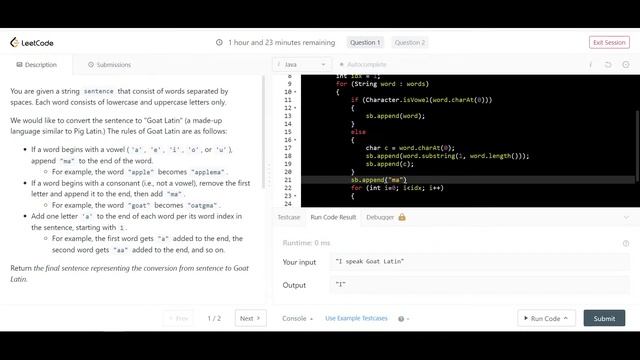Open the Java language dropdown

point(301,64)
